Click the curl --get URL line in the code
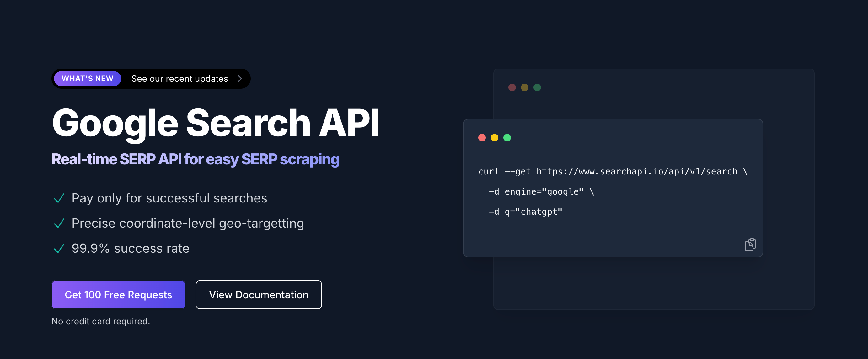The image size is (868, 359). click(x=613, y=172)
